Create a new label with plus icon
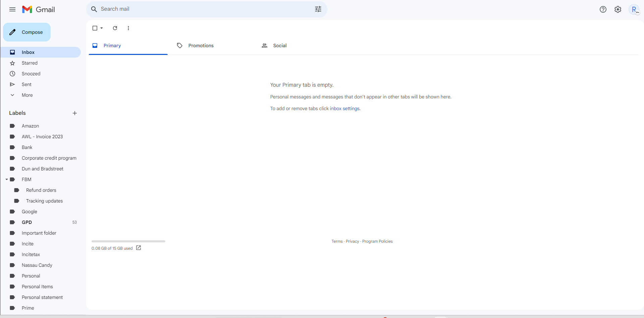 click(x=75, y=113)
